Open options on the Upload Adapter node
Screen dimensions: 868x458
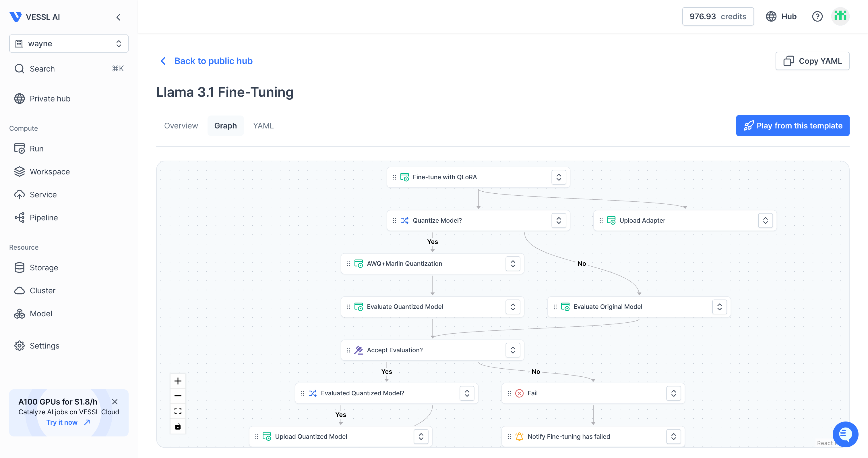point(765,220)
